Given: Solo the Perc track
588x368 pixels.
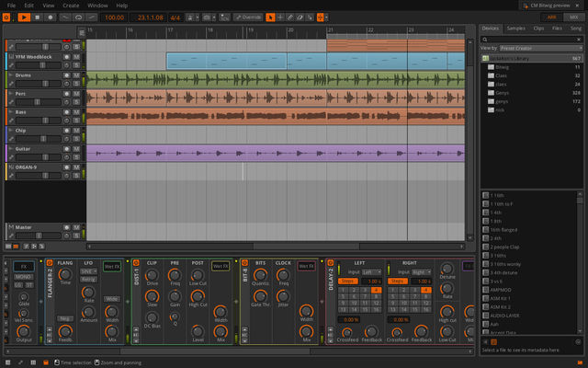Looking at the screenshot, I should pyautogui.click(x=76, y=102).
